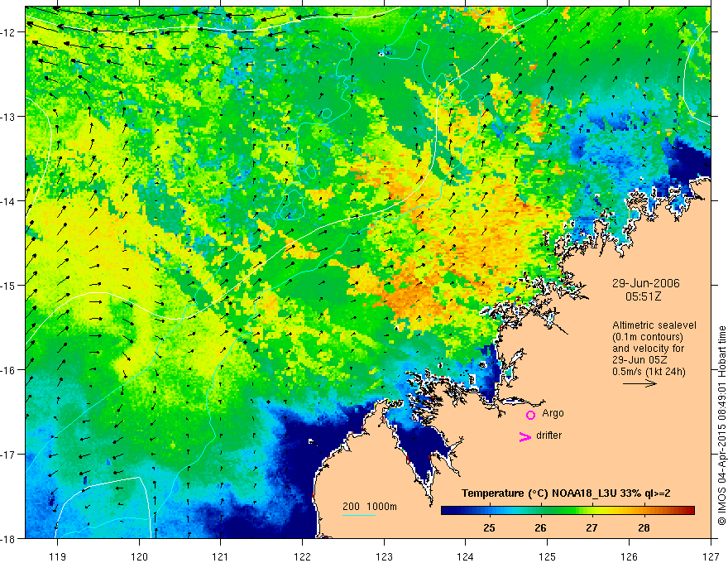
Task: Click the latitude axis label -14
Action: point(8,201)
